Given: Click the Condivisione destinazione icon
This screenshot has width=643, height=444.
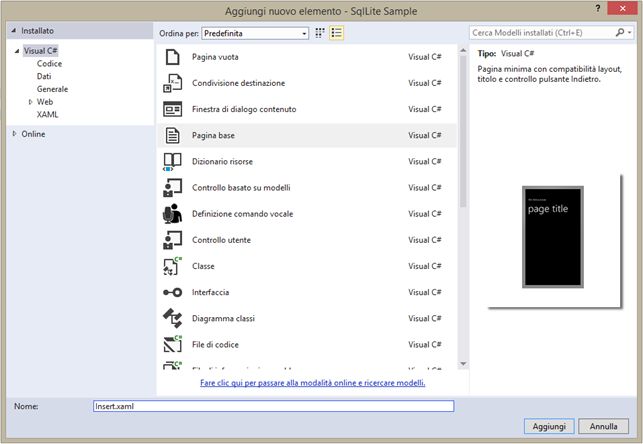Looking at the screenshot, I should point(172,83).
